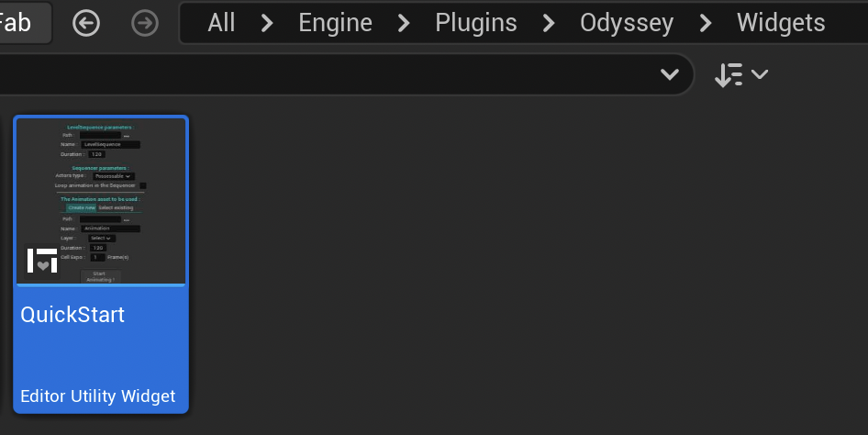This screenshot has height=435, width=868.
Task: Open the Fab button
Action: [x=18, y=23]
